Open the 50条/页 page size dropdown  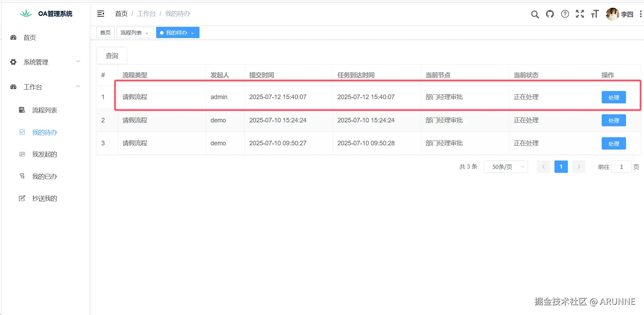click(506, 167)
